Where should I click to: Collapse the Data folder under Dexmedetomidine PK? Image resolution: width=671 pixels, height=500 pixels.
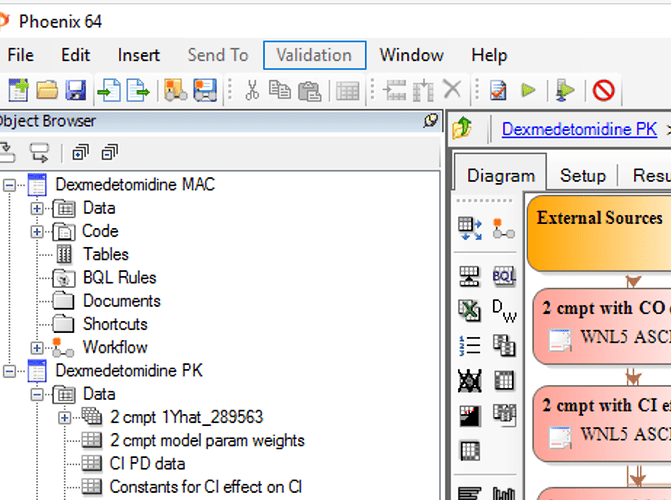click(x=37, y=394)
